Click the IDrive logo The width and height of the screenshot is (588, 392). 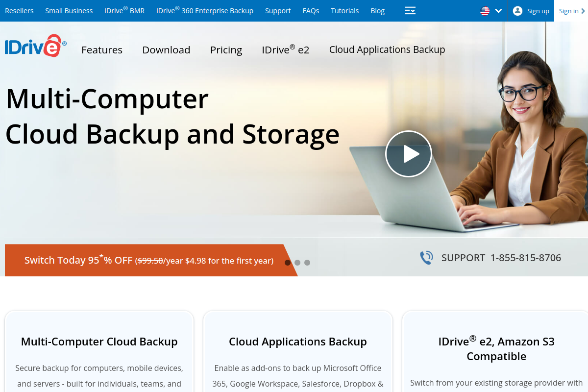click(x=35, y=46)
